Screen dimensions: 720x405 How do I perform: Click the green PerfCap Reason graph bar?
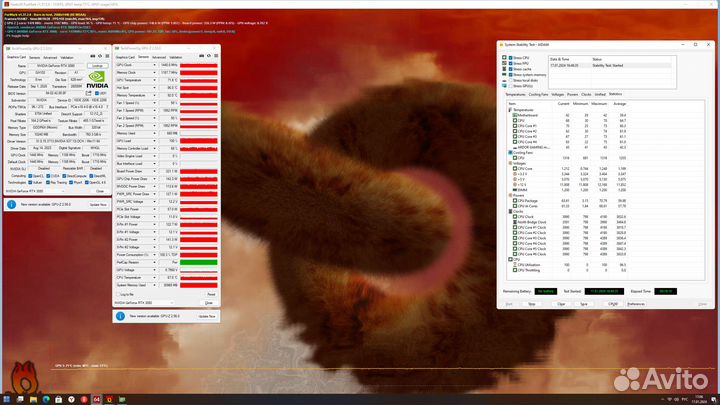[x=198, y=262]
